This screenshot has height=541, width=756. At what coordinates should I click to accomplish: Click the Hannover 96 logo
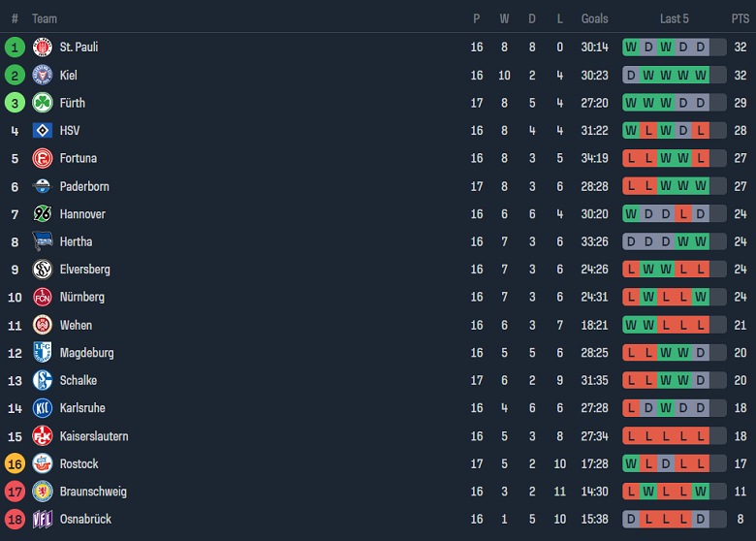click(x=42, y=213)
